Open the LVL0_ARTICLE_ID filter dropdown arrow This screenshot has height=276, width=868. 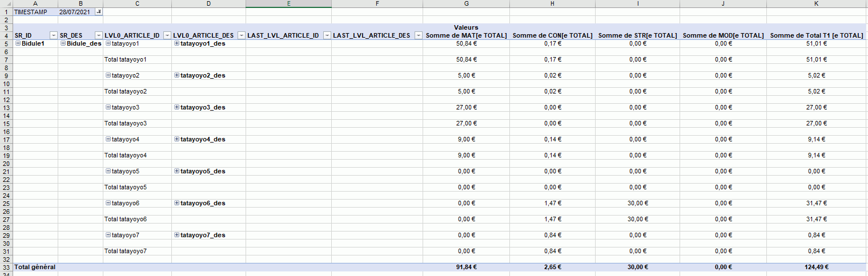tap(167, 35)
